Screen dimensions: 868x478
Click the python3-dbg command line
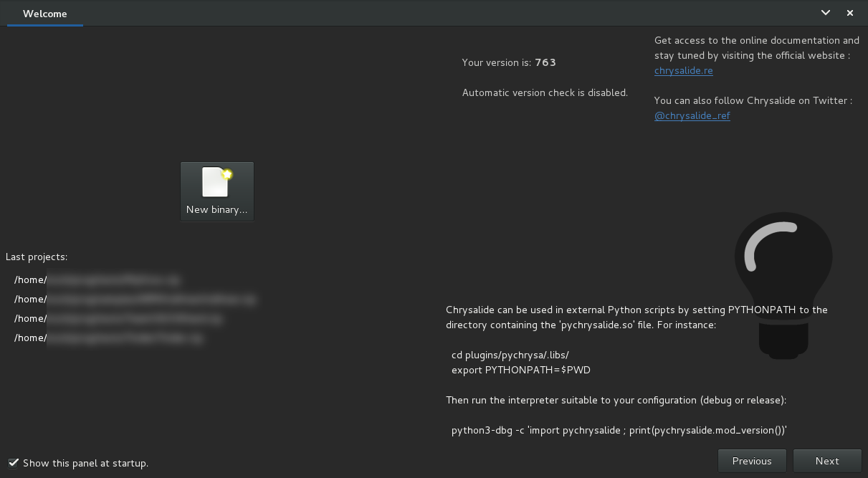click(x=619, y=430)
